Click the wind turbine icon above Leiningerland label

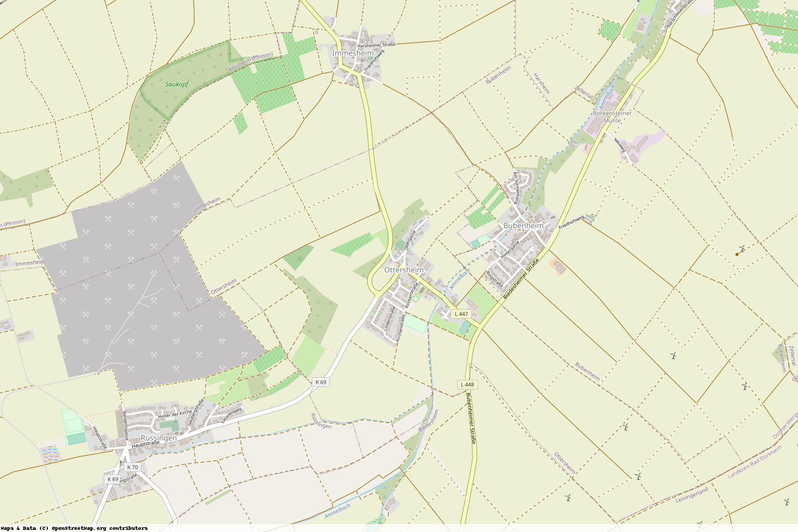(x=638, y=476)
